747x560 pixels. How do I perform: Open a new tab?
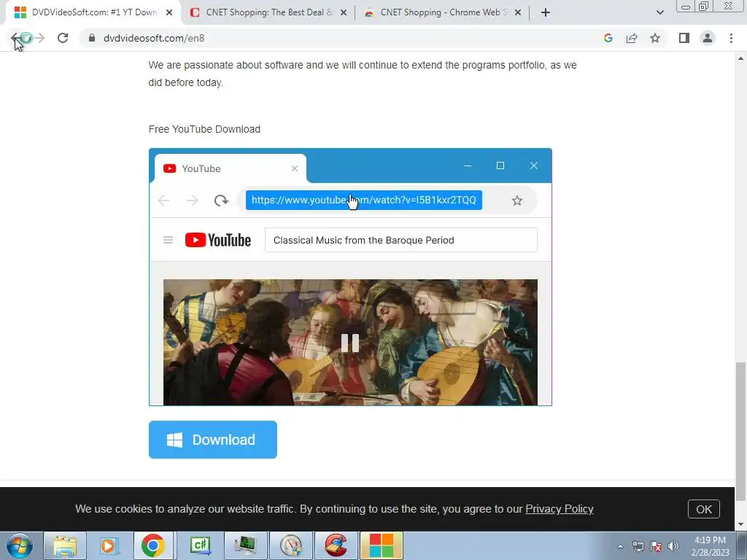(546, 12)
